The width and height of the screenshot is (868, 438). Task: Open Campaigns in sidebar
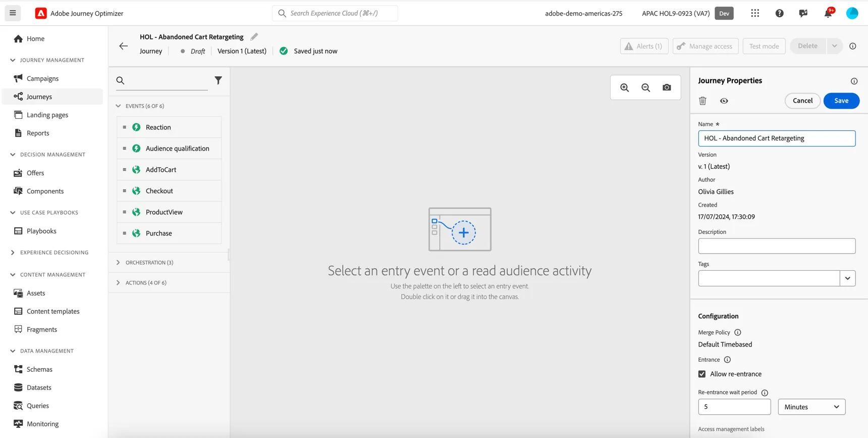tap(52, 78)
